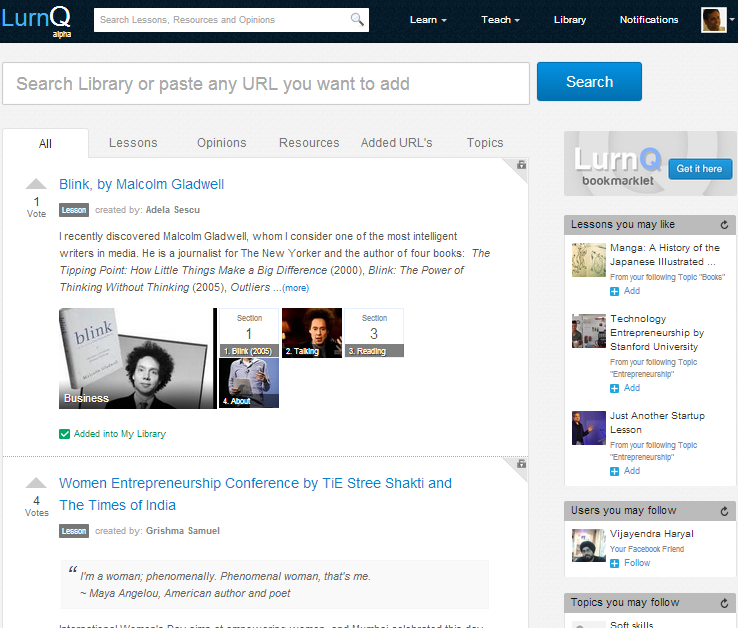Open Blink, by Malcolm Gladwell title
The image size is (738, 628).
141,184
